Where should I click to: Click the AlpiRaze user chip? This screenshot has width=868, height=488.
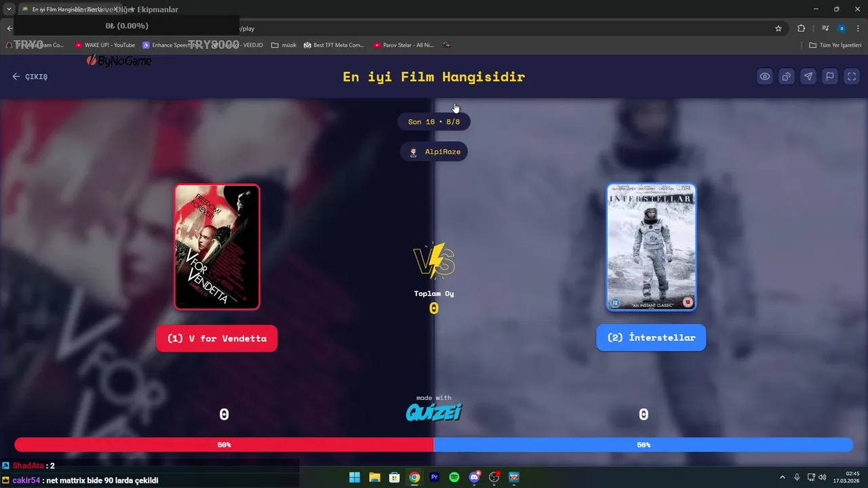click(x=434, y=152)
